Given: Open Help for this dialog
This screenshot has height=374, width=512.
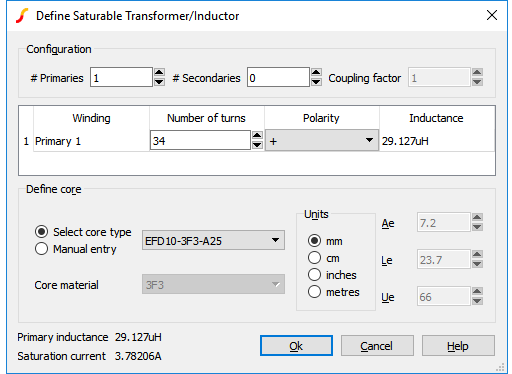Looking at the screenshot, I should [458, 346].
